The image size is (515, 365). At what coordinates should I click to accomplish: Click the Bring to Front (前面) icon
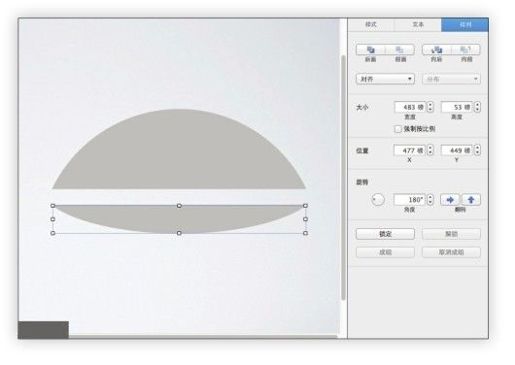[370, 50]
